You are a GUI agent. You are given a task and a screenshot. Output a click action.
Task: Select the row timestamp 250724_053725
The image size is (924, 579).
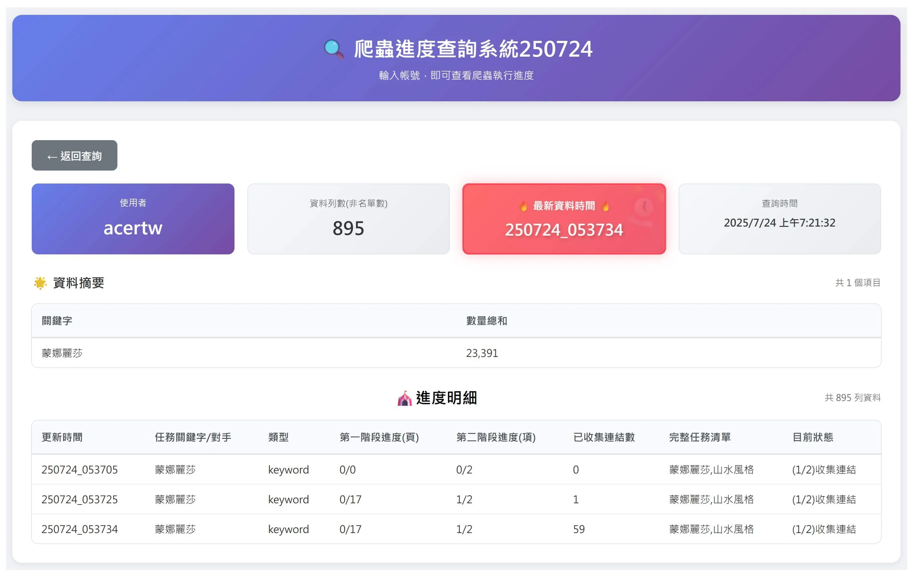[80, 500]
